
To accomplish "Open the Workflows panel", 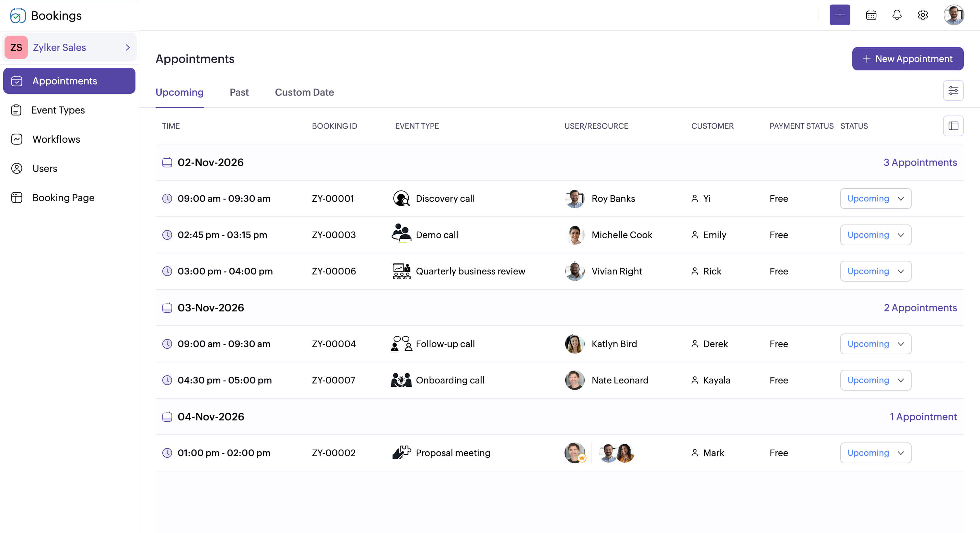I will [56, 139].
